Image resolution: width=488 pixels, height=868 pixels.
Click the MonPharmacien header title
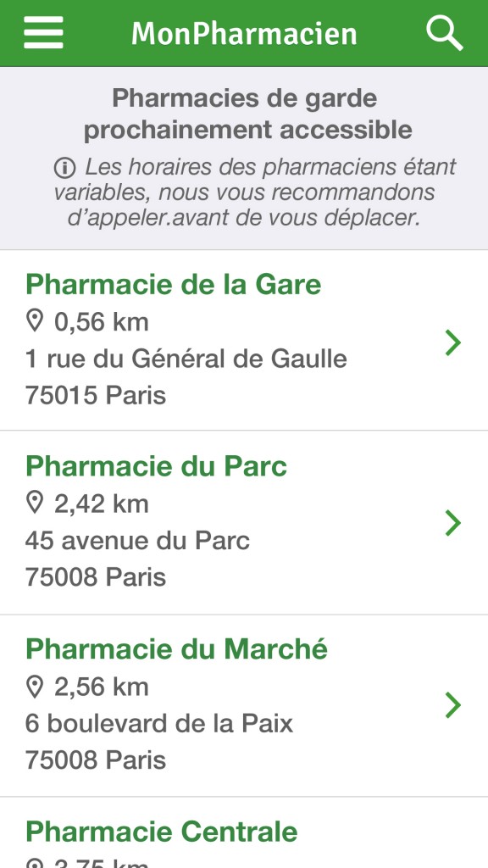tap(244, 34)
